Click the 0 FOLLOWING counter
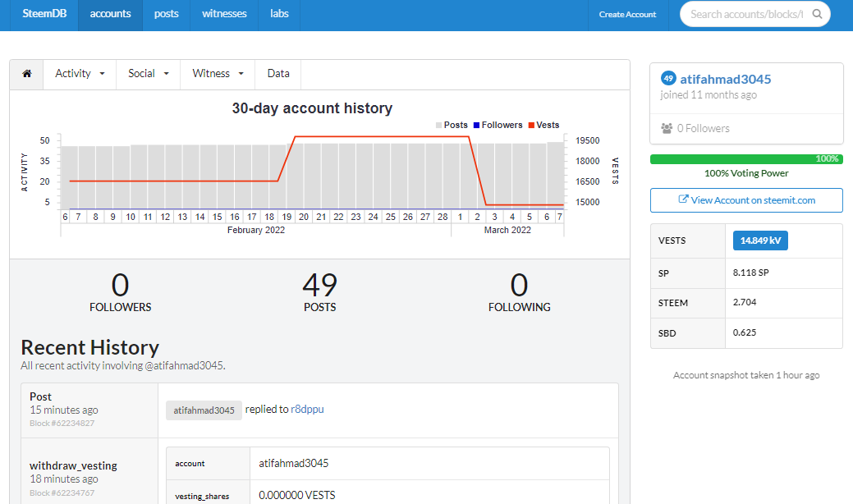Image resolution: width=853 pixels, height=504 pixels. 519,292
